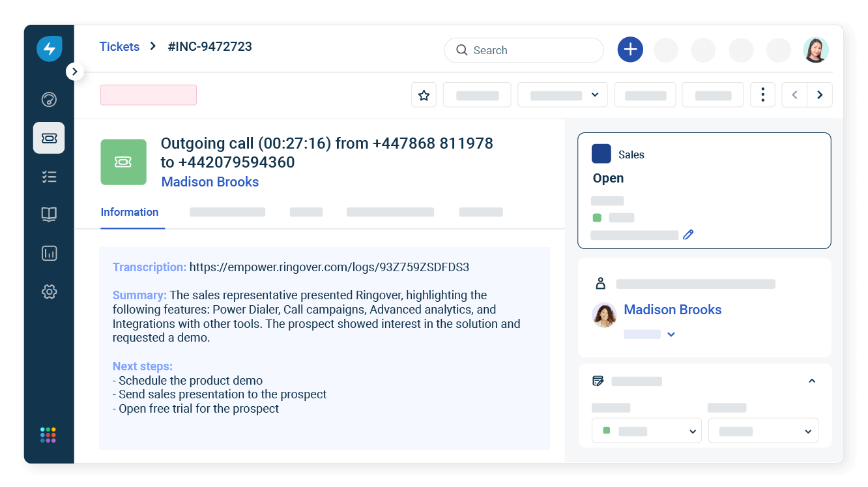The height and width of the screenshot is (487, 868).
Task: Switch to the Information tab
Action: pos(129,212)
